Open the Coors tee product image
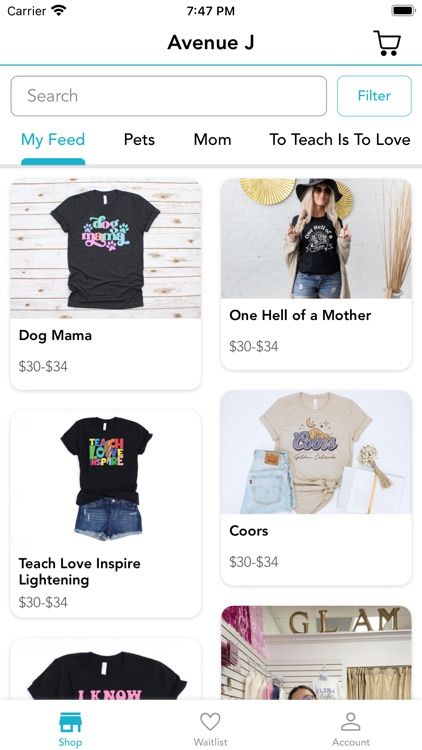 coord(316,452)
